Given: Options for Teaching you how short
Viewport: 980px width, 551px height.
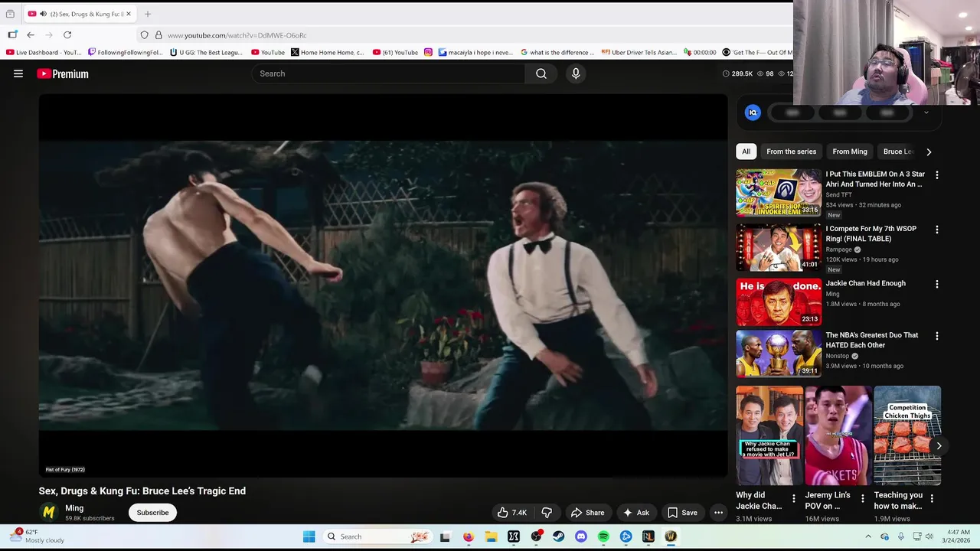Looking at the screenshot, I should click(931, 499).
